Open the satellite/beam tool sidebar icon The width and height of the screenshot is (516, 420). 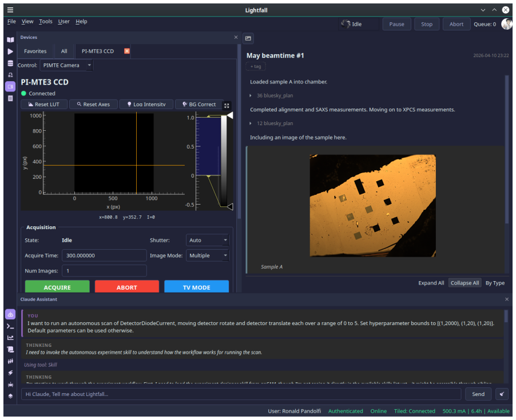[10, 373]
